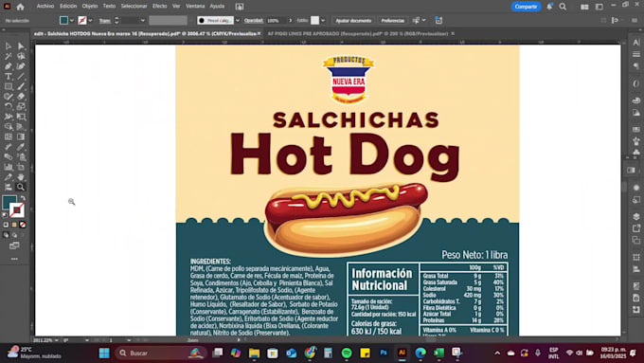The height and width of the screenshot is (363, 644).
Task: Select the Shaper tool
Action: pos(9,96)
